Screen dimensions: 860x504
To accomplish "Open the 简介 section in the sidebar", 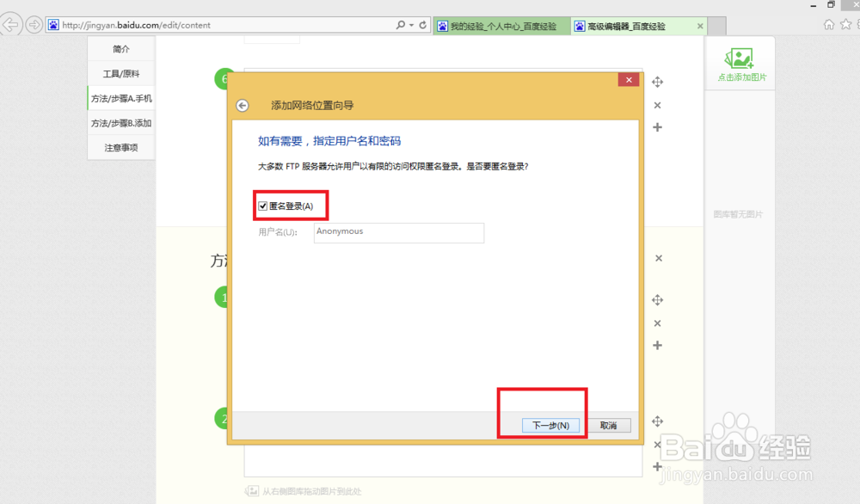I will tap(120, 49).
